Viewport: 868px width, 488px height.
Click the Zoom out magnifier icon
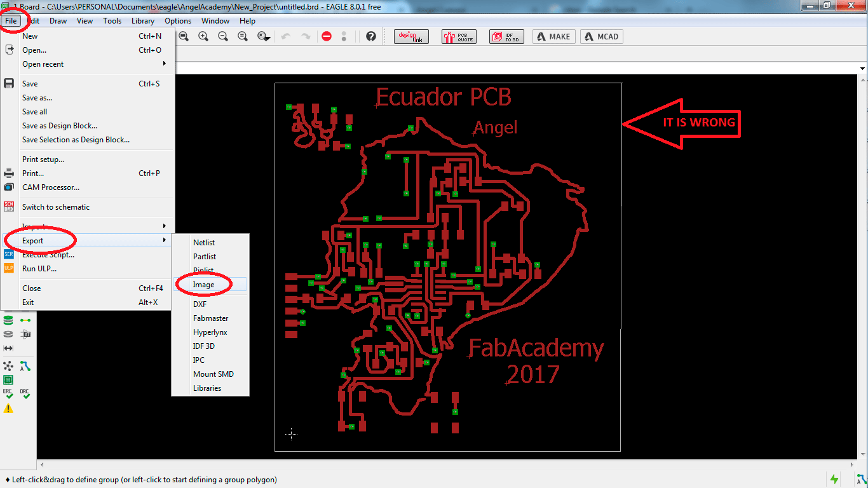click(x=223, y=37)
